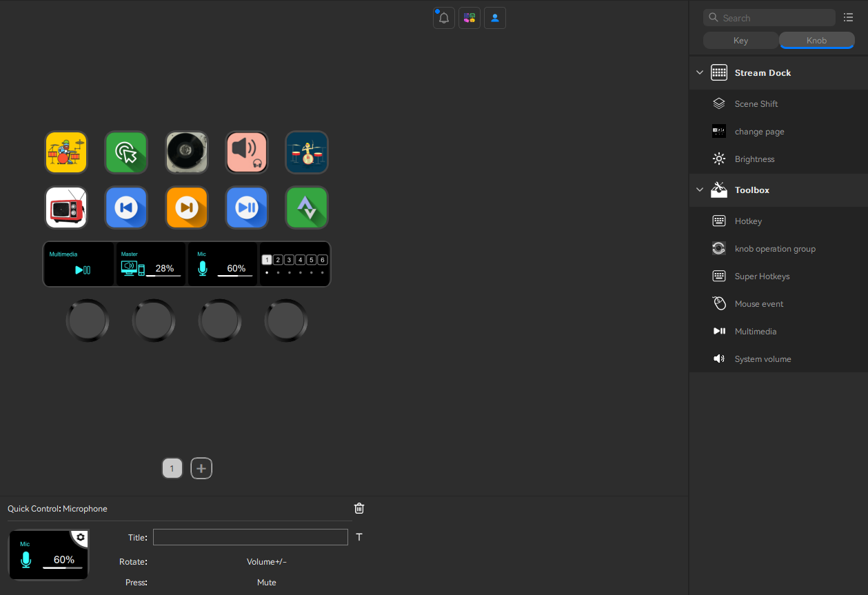Image resolution: width=868 pixels, height=595 pixels.
Task: Open the gear on the Mic preview
Action: [81, 537]
